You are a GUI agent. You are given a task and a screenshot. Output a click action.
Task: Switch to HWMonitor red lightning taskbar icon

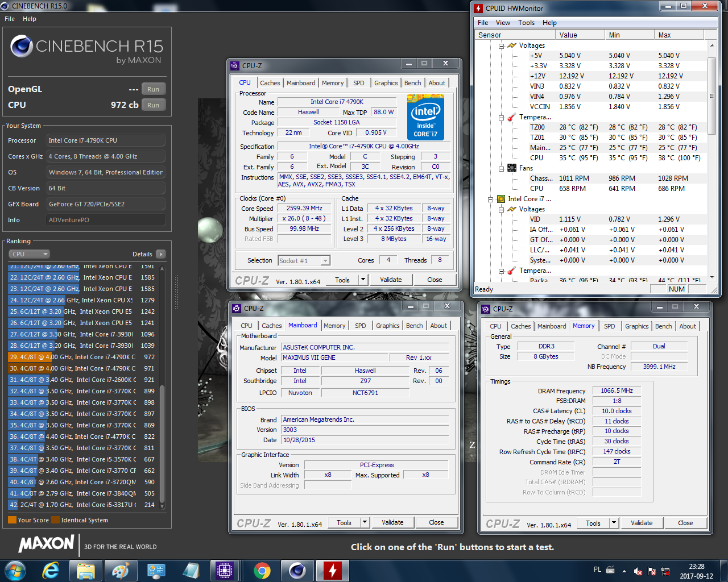tap(333, 570)
